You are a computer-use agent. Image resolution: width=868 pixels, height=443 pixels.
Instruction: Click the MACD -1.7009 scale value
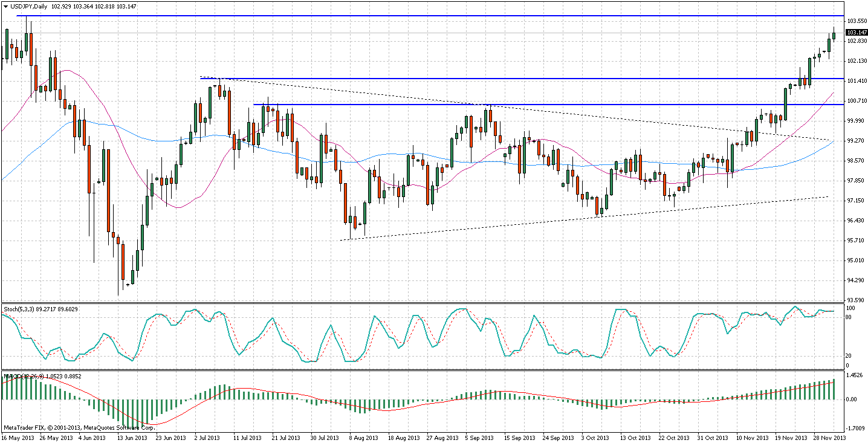(x=855, y=428)
